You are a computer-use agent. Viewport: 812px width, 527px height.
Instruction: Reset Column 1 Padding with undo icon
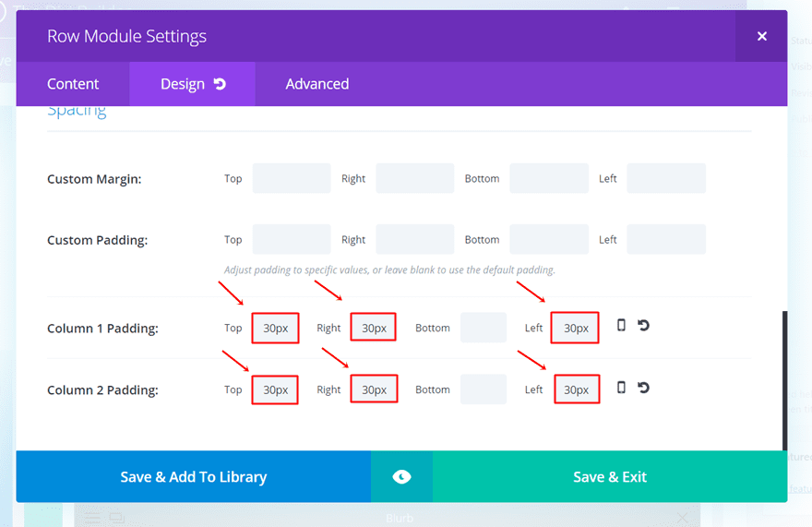pyautogui.click(x=643, y=326)
